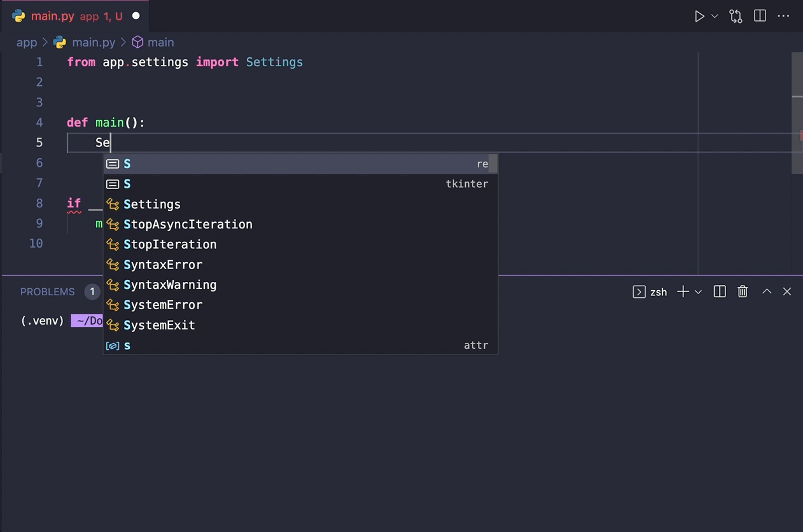
Task: Create a new terminal with plus icon
Action: [x=683, y=291]
